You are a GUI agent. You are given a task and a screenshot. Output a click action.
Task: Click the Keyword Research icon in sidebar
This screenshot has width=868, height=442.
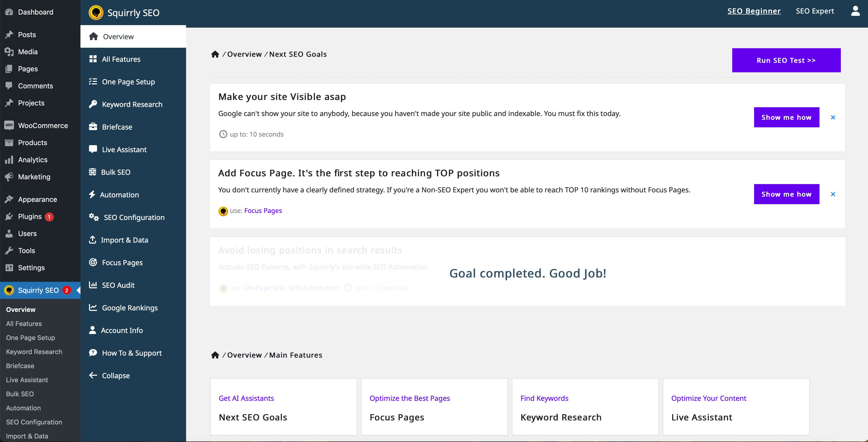click(92, 104)
